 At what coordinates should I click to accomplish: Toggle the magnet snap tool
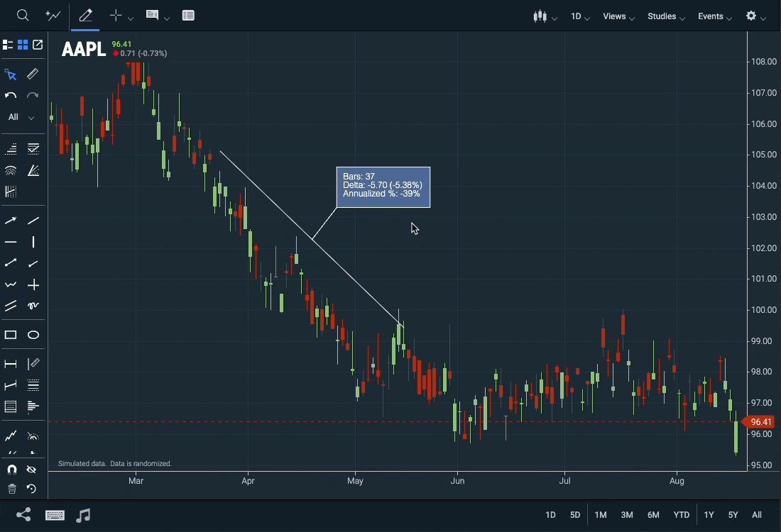point(11,470)
